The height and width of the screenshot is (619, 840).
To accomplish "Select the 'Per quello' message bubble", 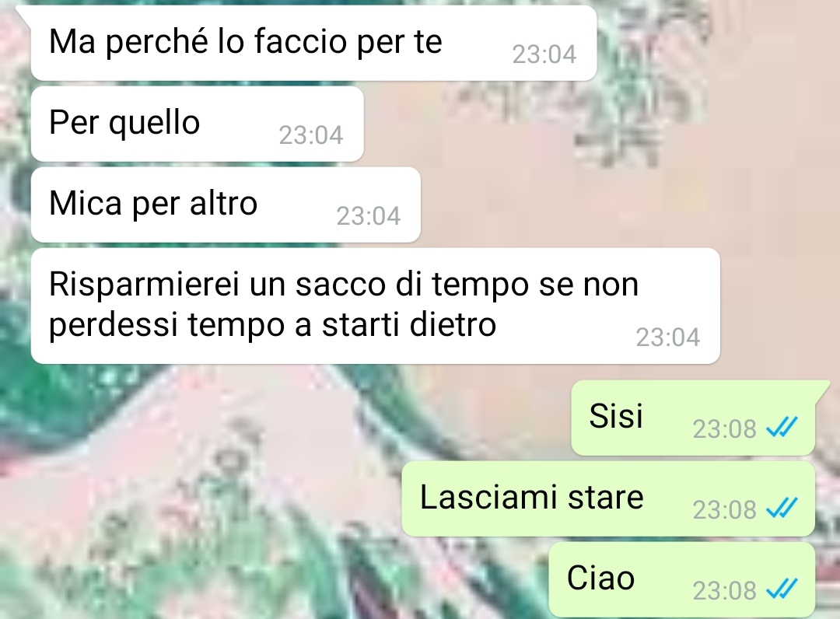I will coord(197,124).
